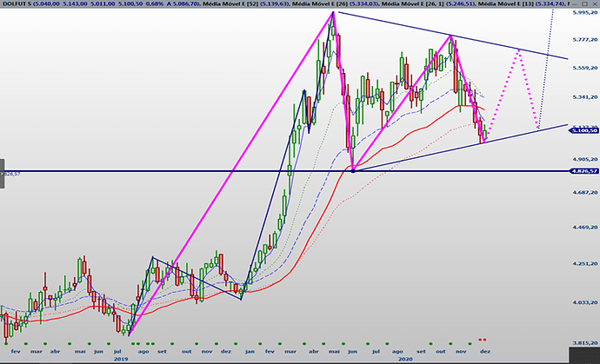
Task: Click the 4.469,20 price axis label
Action: pyautogui.click(x=584, y=227)
